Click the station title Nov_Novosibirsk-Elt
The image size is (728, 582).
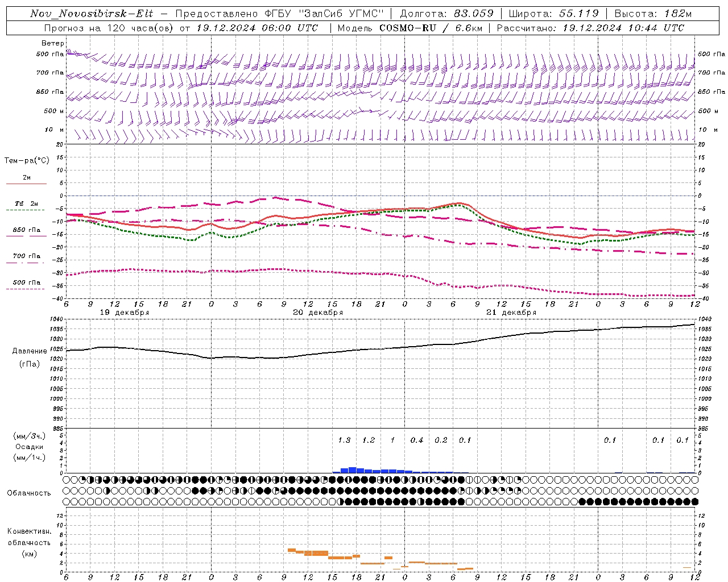(x=92, y=14)
